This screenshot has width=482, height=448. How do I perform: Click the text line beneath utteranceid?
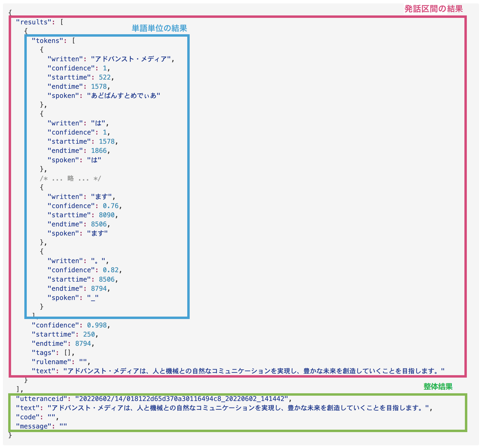click(224, 408)
